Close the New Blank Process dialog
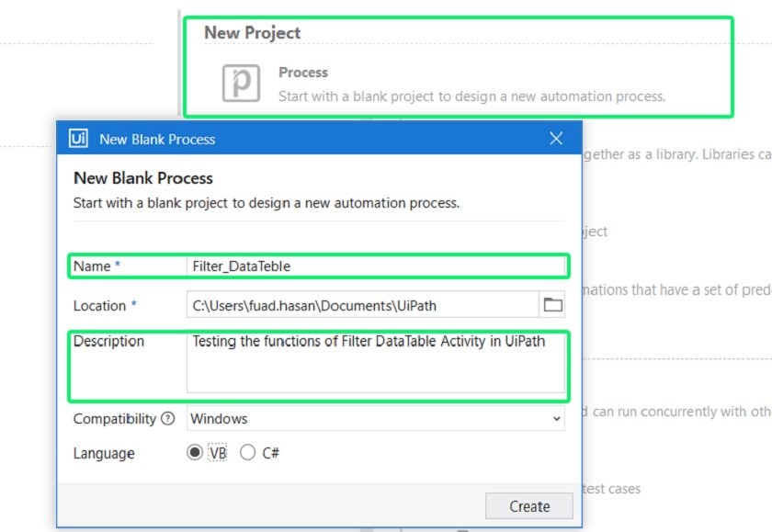Screen dimensions: 772x532 point(556,138)
